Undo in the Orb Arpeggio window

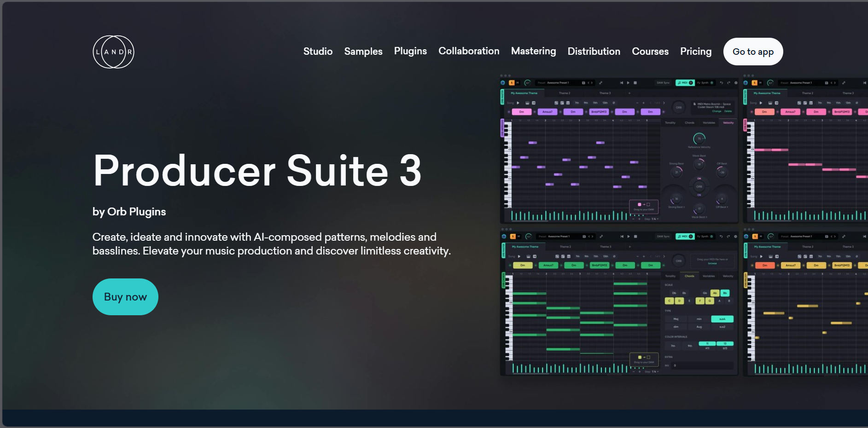[x=722, y=83]
